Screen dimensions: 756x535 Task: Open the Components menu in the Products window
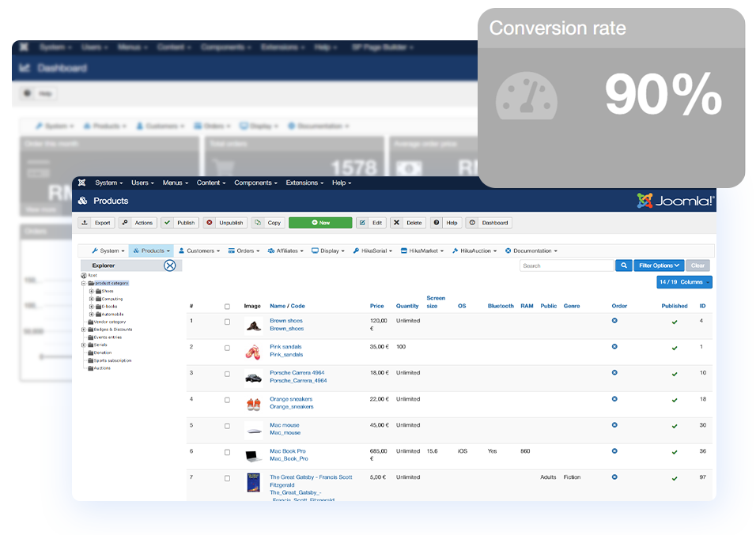click(256, 183)
